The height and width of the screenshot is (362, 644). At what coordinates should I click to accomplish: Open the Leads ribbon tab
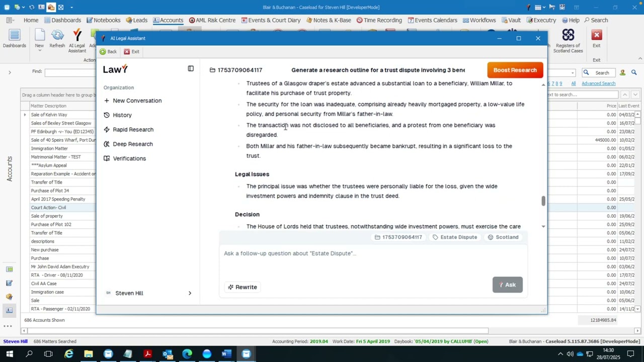click(x=136, y=20)
